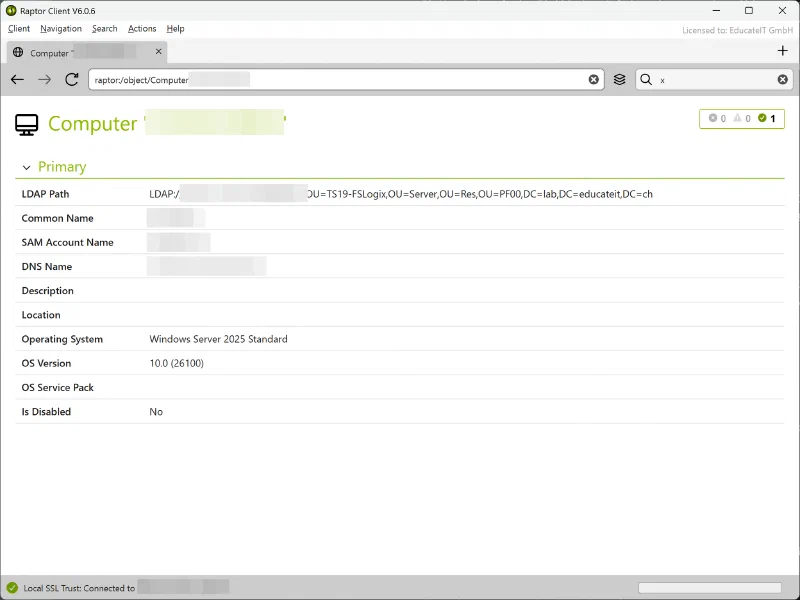
Task: Click the Operating System label
Action: pos(62,339)
